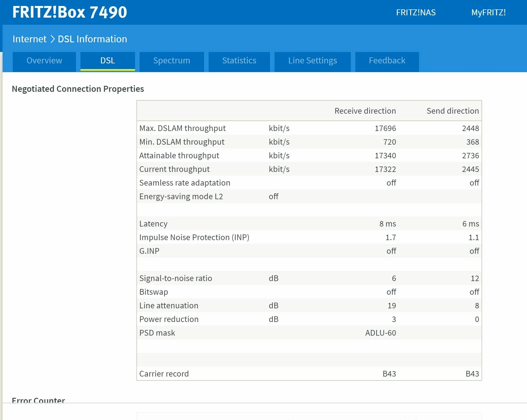Click the Receive direction column header
Viewport: 527px width, 420px height.
[365, 111]
